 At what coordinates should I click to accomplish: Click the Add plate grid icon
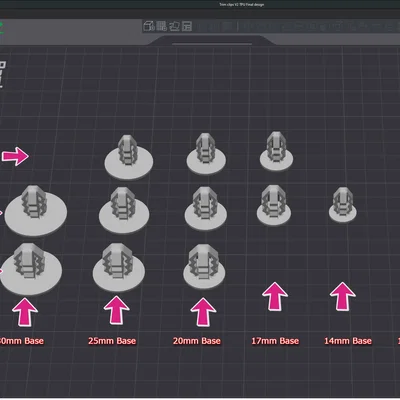[161, 26]
